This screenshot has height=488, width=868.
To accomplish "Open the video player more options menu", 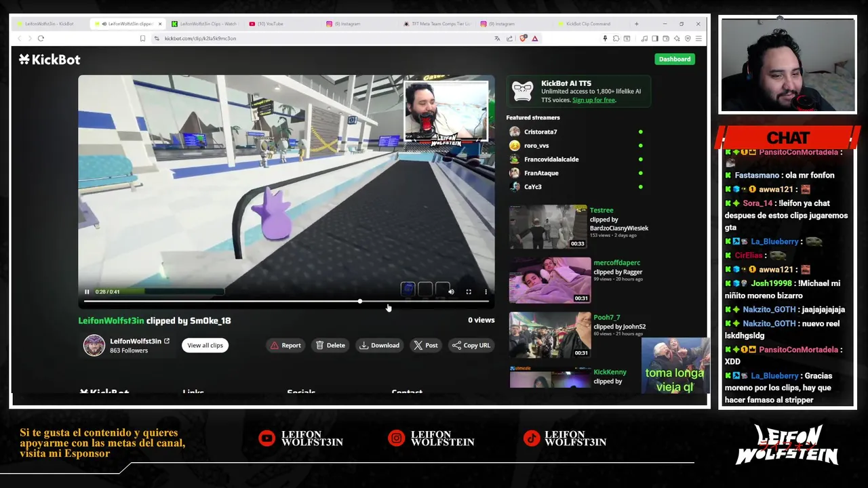I will pos(486,291).
